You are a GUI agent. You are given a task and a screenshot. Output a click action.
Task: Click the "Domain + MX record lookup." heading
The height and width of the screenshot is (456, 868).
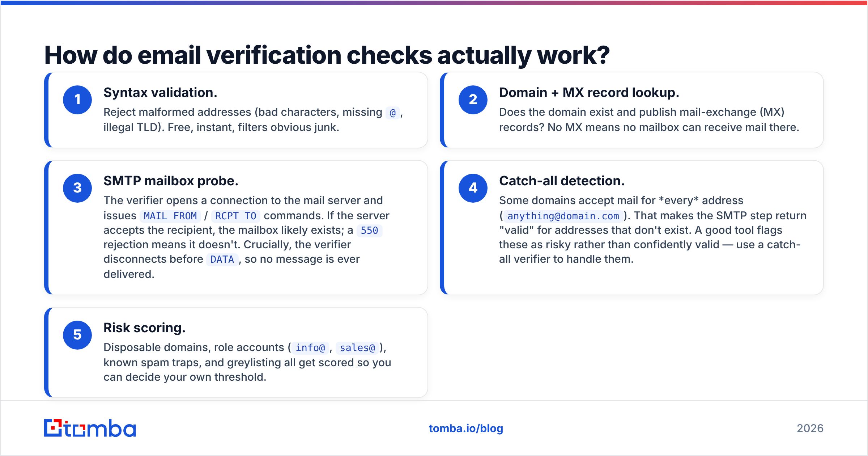point(589,93)
